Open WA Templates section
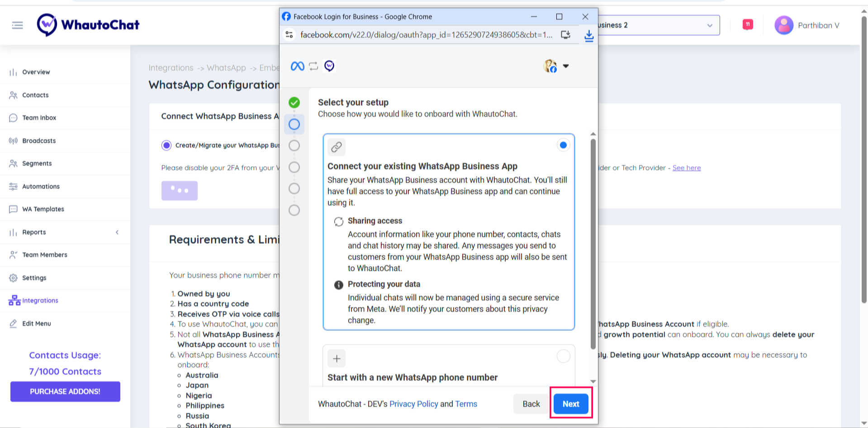Image resolution: width=868 pixels, height=428 pixels. 43,209
